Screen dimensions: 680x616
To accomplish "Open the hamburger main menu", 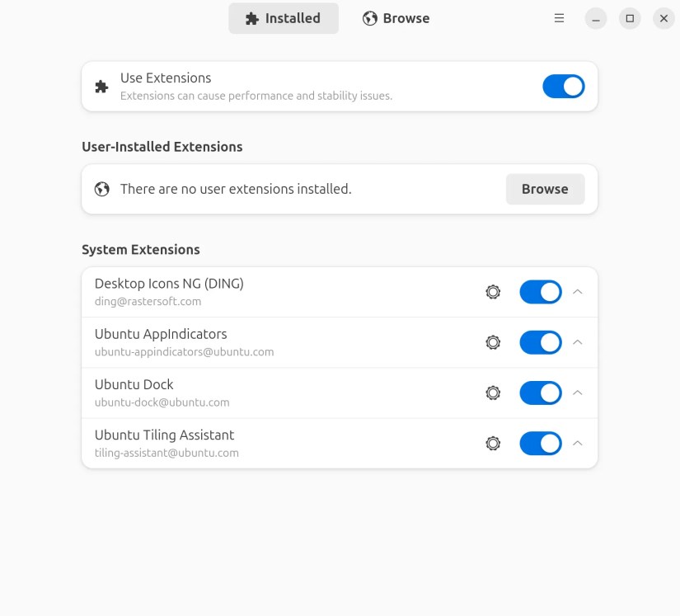I will [x=559, y=18].
